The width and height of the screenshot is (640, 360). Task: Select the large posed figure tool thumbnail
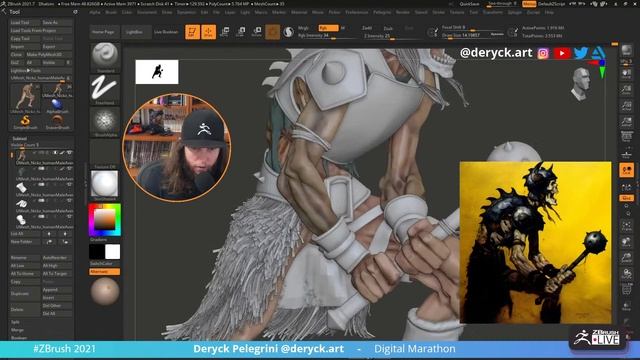point(25,98)
